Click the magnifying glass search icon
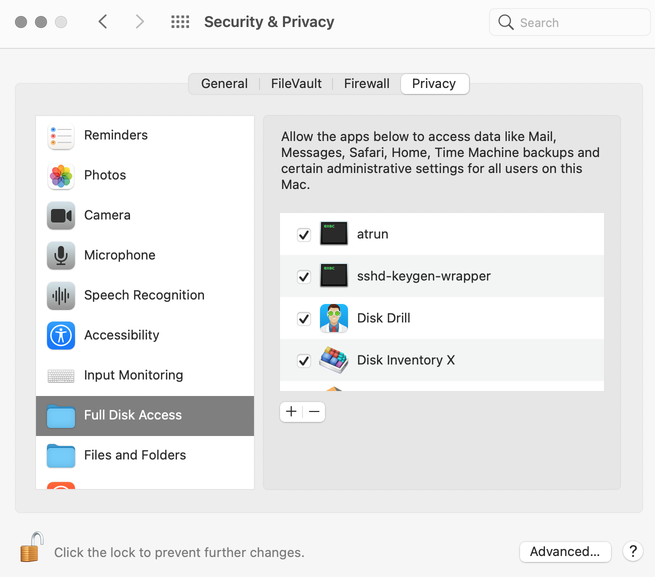Viewport: 655px width, 577px height. [x=506, y=22]
